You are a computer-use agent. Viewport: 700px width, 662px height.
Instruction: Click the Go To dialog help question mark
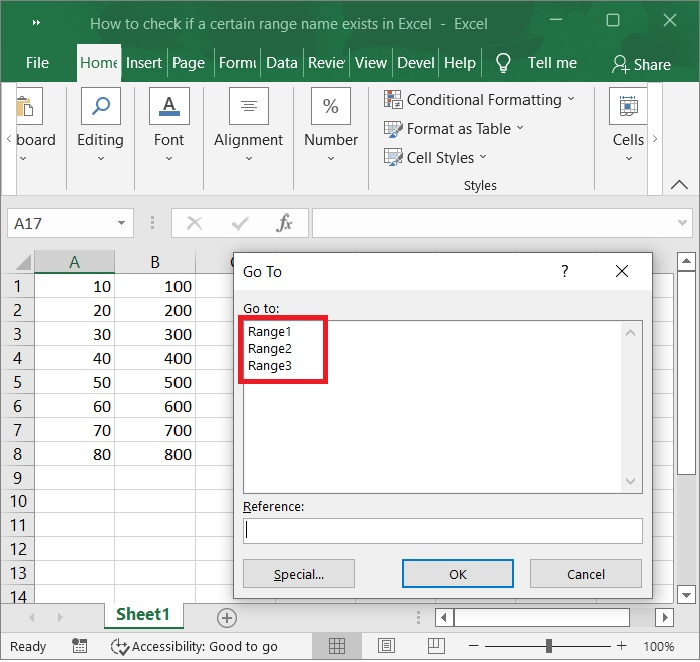[564, 271]
